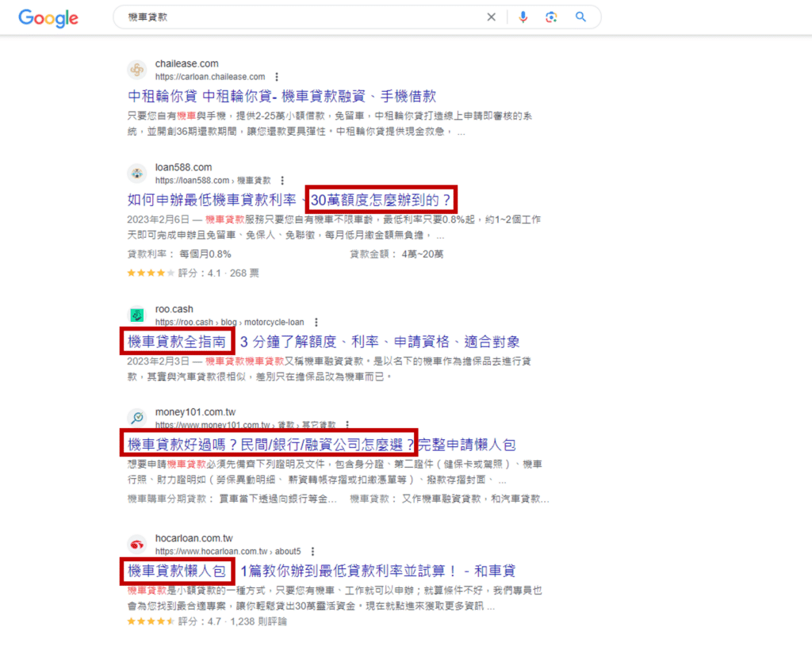This screenshot has width=812, height=646.
Task: Click the money101.com.tw site favicon
Action: click(x=137, y=419)
